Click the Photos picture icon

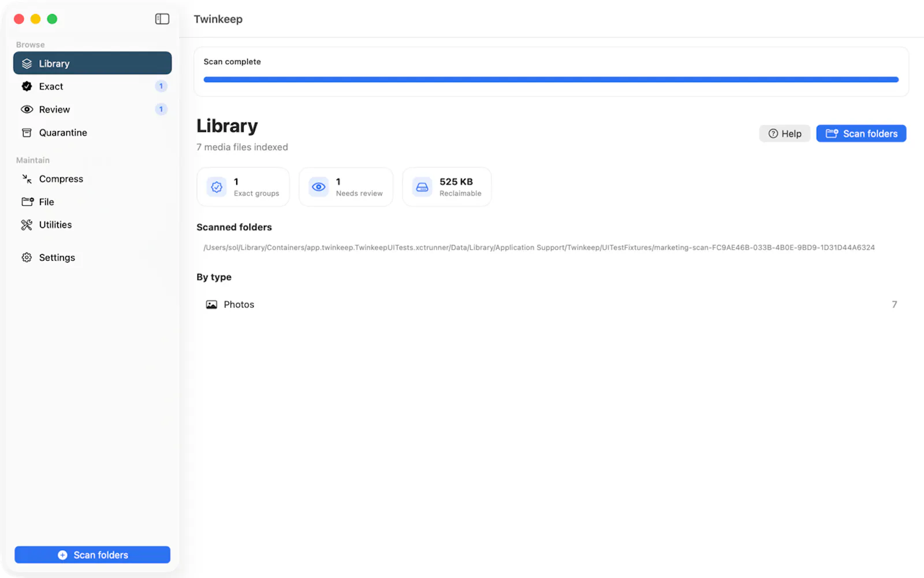point(212,305)
